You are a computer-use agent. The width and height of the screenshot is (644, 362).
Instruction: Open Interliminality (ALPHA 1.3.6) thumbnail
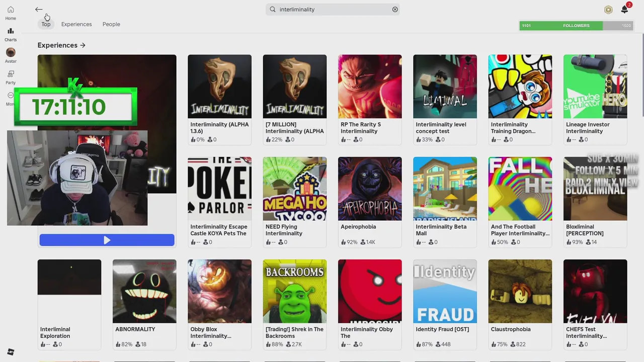(x=219, y=86)
